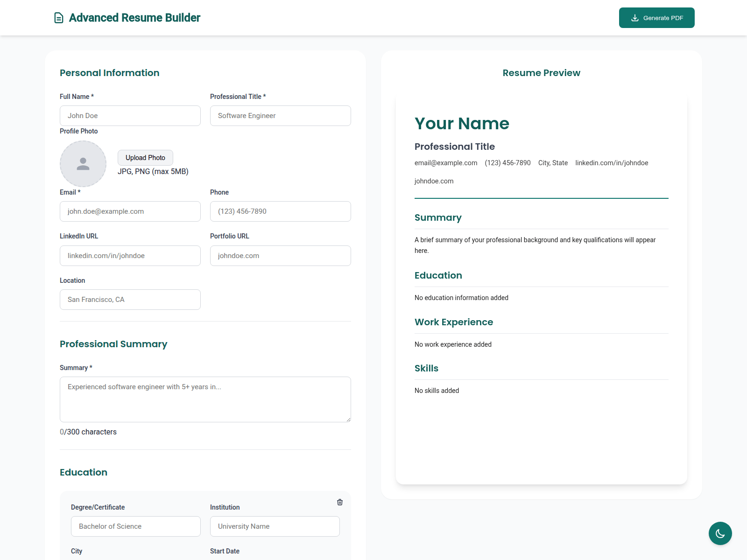The image size is (747, 560).
Task: Click the linkedin.com/in/johndoe text in preview
Action: (x=612, y=163)
